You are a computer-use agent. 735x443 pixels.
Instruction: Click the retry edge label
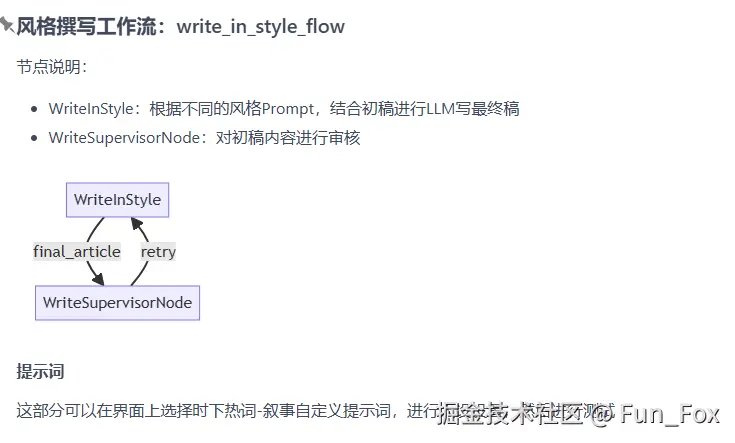pyautogui.click(x=158, y=252)
